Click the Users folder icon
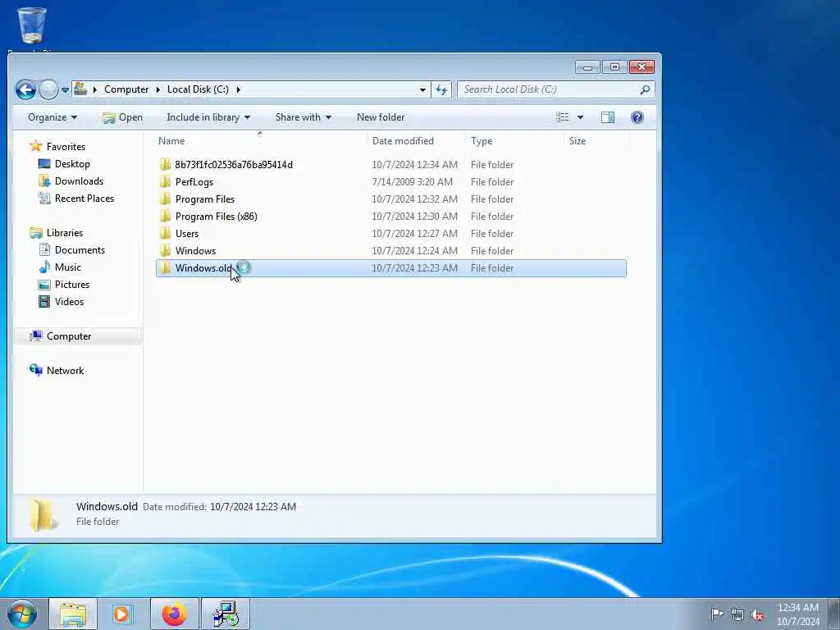Image resolution: width=840 pixels, height=630 pixels. 166,234
